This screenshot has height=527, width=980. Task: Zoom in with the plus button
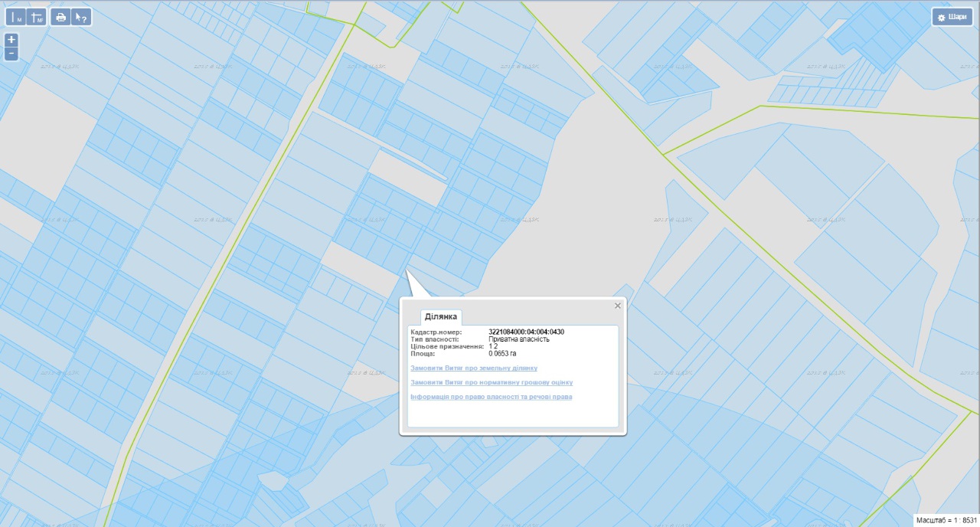pyautogui.click(x=11, y=40)
